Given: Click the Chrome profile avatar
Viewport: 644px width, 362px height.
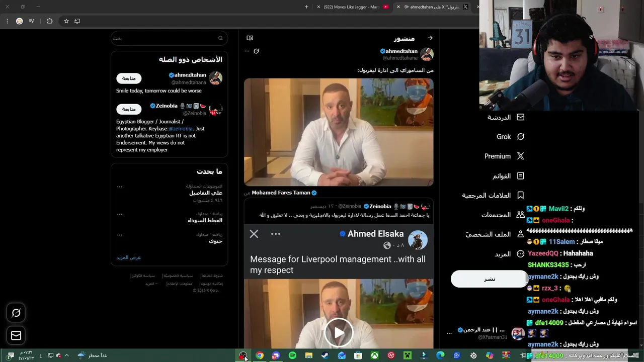Looking at the screenshot, I should click(19, 21).
